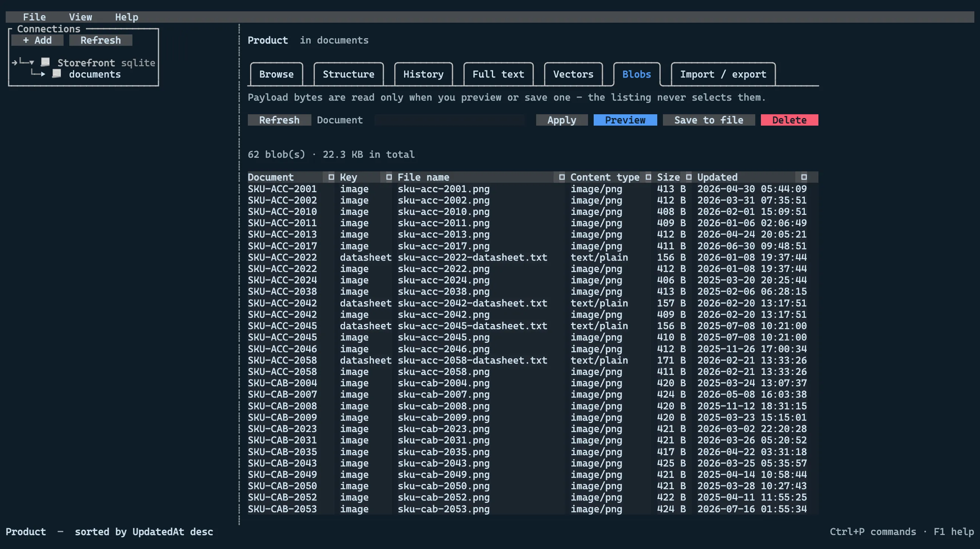Viewport: 980px width, 549px height.
Task: Switch to the Structure tab
Action: (348, 74)
